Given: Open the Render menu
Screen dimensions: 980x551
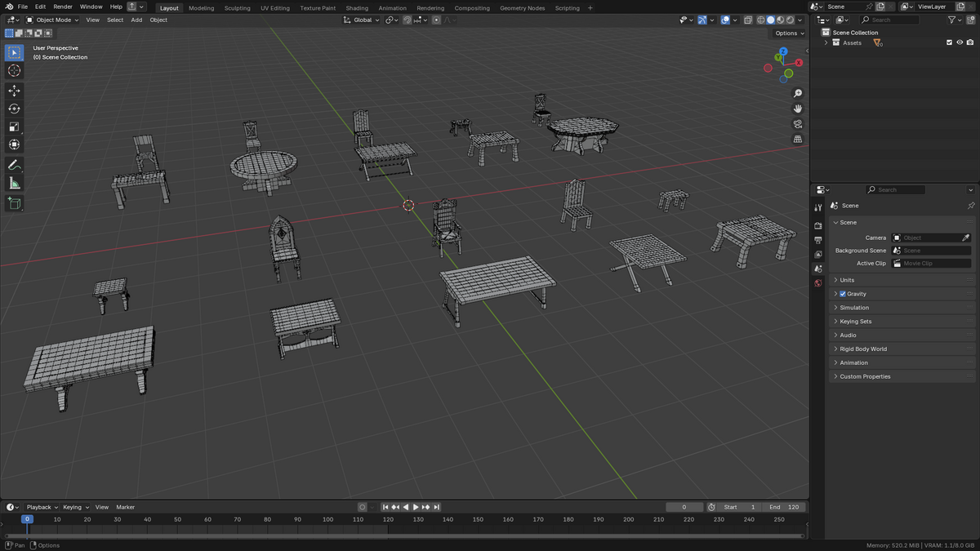Looking at the screenshot, I should (x=63, y=7).
